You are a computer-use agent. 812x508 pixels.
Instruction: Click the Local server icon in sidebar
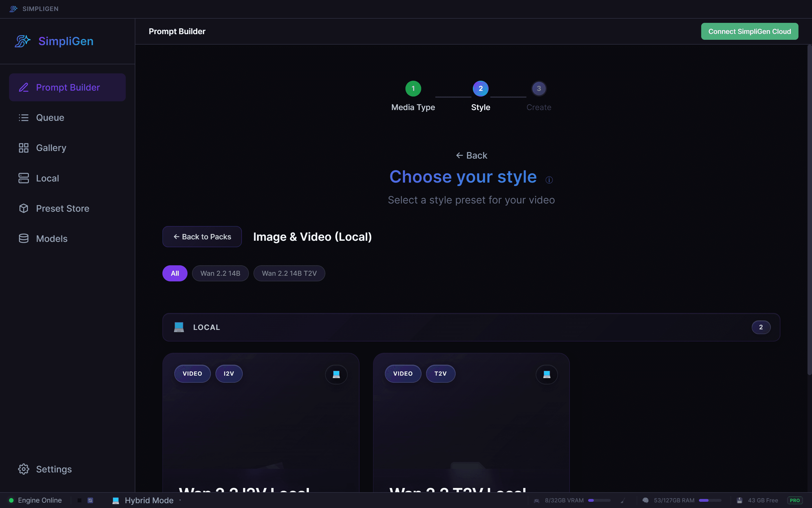point(23,178)
